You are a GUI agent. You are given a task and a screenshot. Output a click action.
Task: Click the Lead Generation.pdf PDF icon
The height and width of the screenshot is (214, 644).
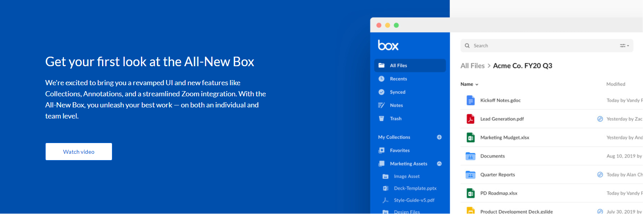[470, 119]
